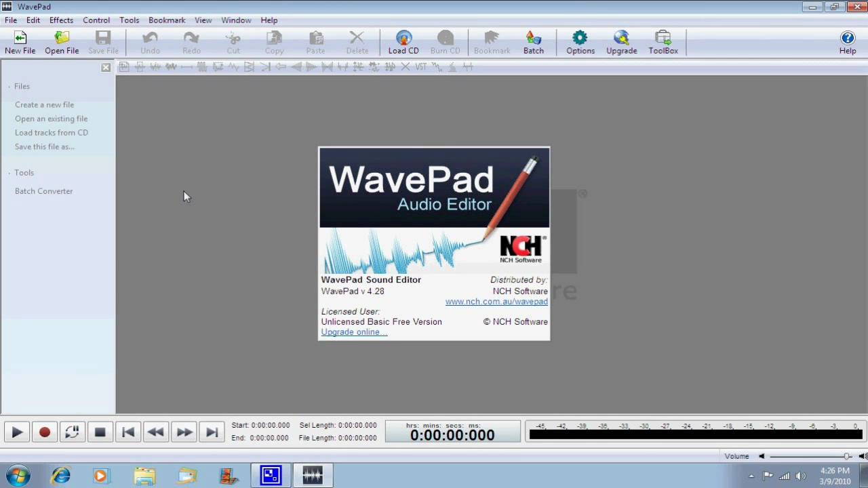Click 'Save this file as...' link
The width and height of the screenshot is (868, 488).
(45, 146)
